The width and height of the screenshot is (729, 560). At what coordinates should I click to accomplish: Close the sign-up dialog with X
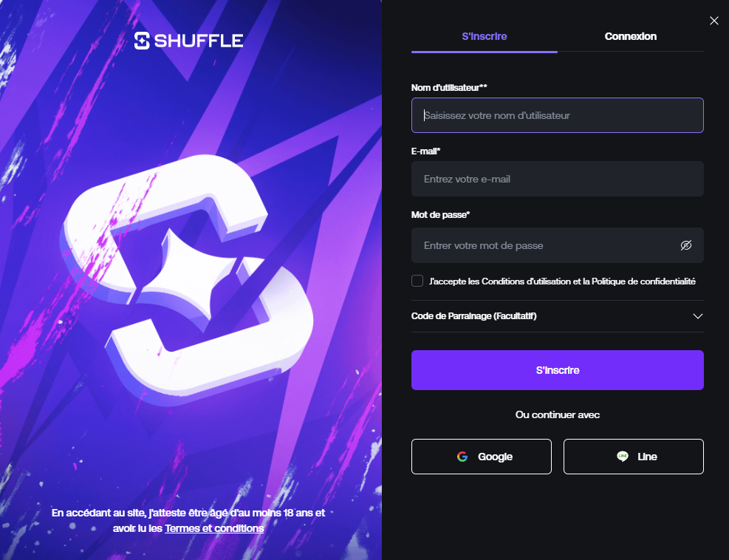coord(714,21)
